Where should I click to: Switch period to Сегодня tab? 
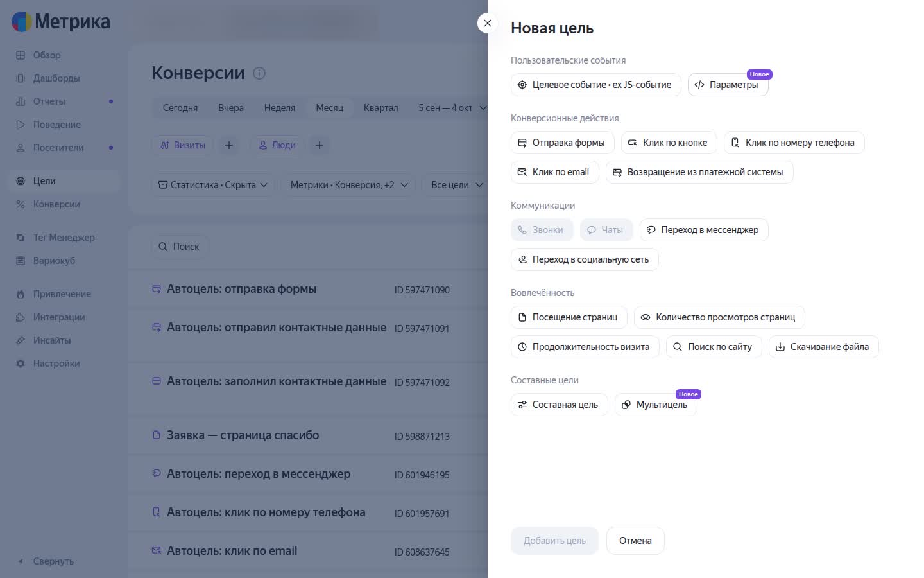click(x=180, y=108)
